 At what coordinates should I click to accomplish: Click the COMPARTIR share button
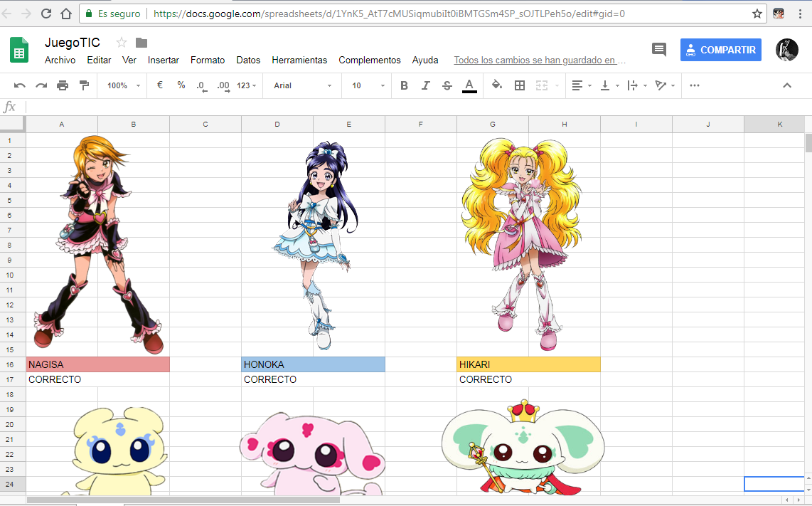tap(721, 50)
